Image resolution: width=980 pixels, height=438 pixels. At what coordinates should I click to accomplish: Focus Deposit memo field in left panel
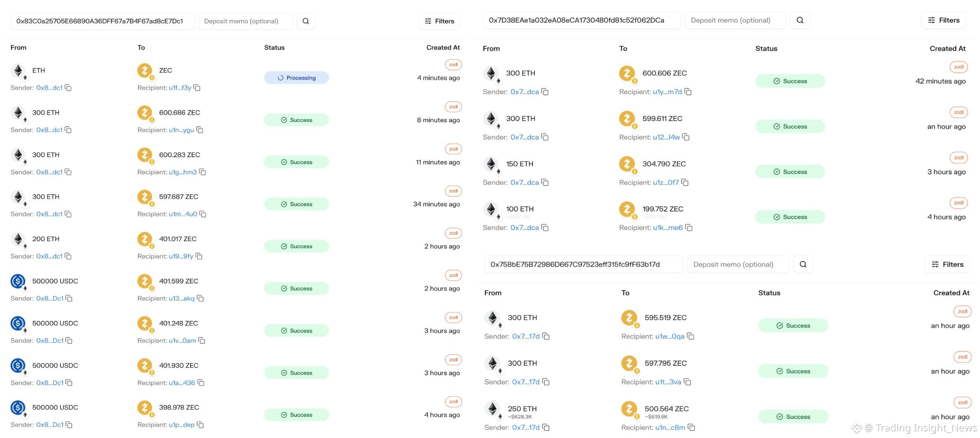coord(245,21)
